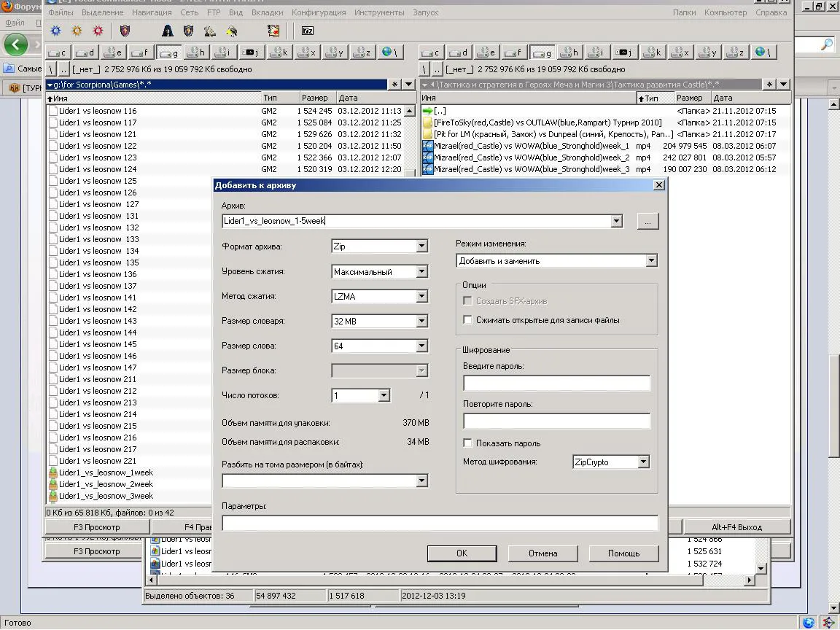The width and height of the screenshot is (840, 630).
Task: Switch left panel to drive c
Action: coord(58,52)
